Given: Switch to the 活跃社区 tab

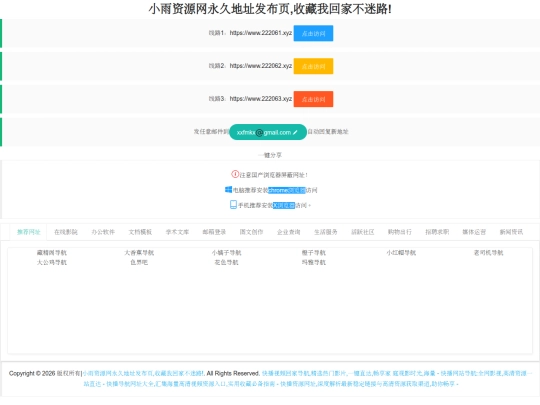Looking at the screenshot, I should click(x=363, y=232).
